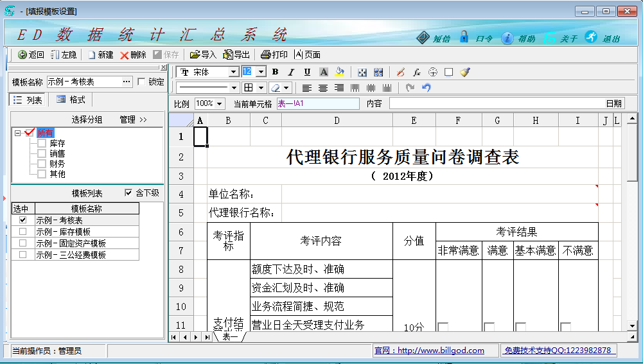Image resolution: width=643 pixels, height=364 pixels.
Task: Uncheck 示例-考核表 template row checkbox
Action: pyautogui.click(x=23, y=220)
